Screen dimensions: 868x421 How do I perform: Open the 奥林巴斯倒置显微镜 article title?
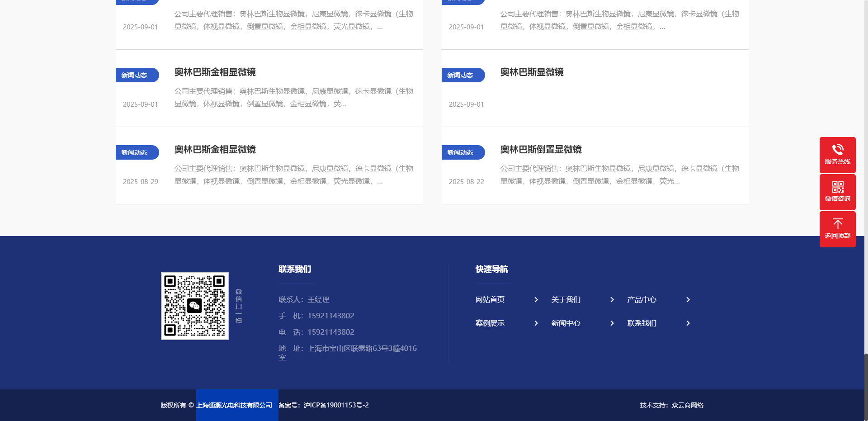click(541, 150)
